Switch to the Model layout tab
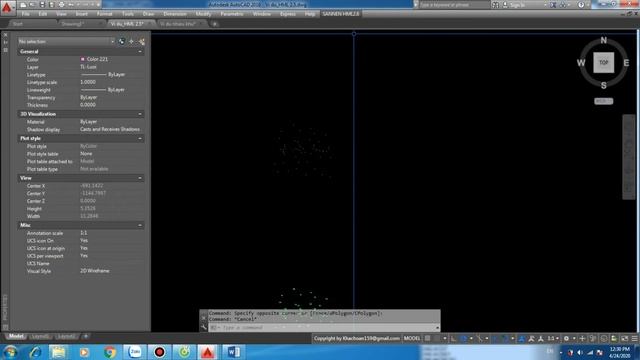 [16, 336]
